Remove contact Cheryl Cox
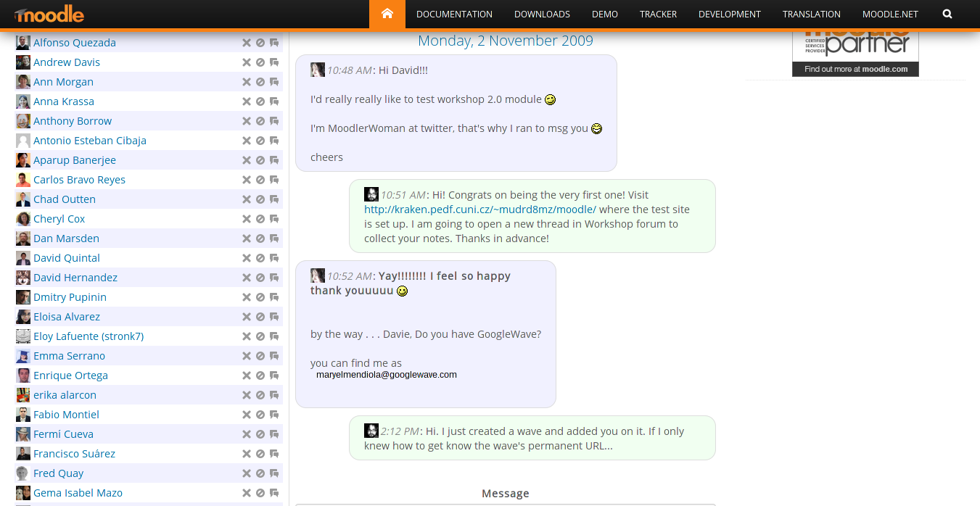This screenshot has height=506, width=980. pos(247,219)
